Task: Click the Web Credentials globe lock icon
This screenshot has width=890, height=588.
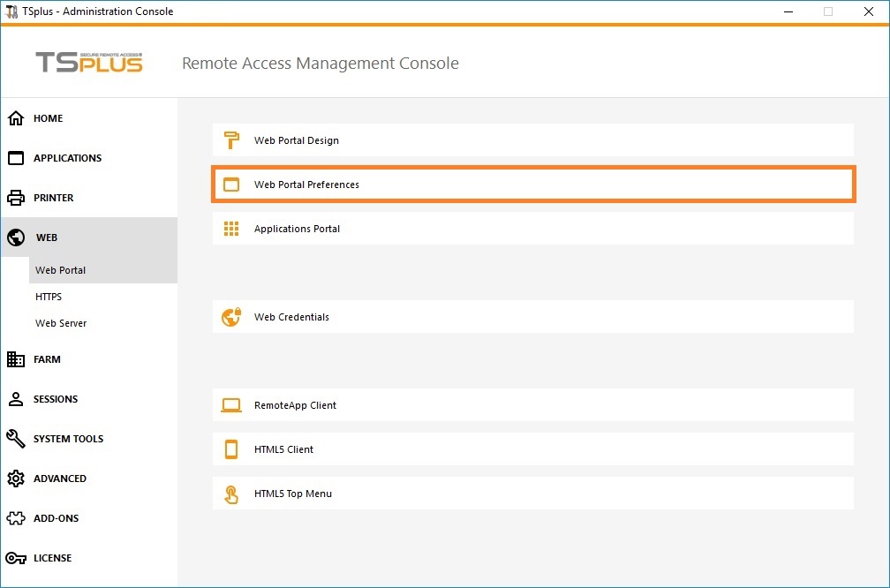Action: click(231, 317)
